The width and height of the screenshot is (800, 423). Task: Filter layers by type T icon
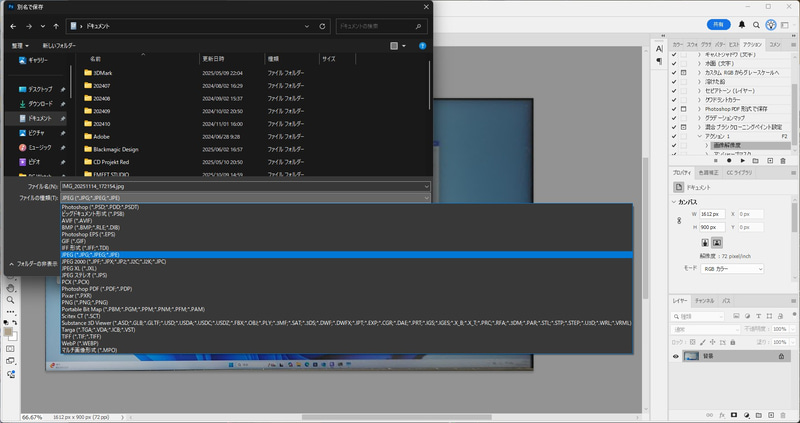pyautogui.click(x=759, y=316)
